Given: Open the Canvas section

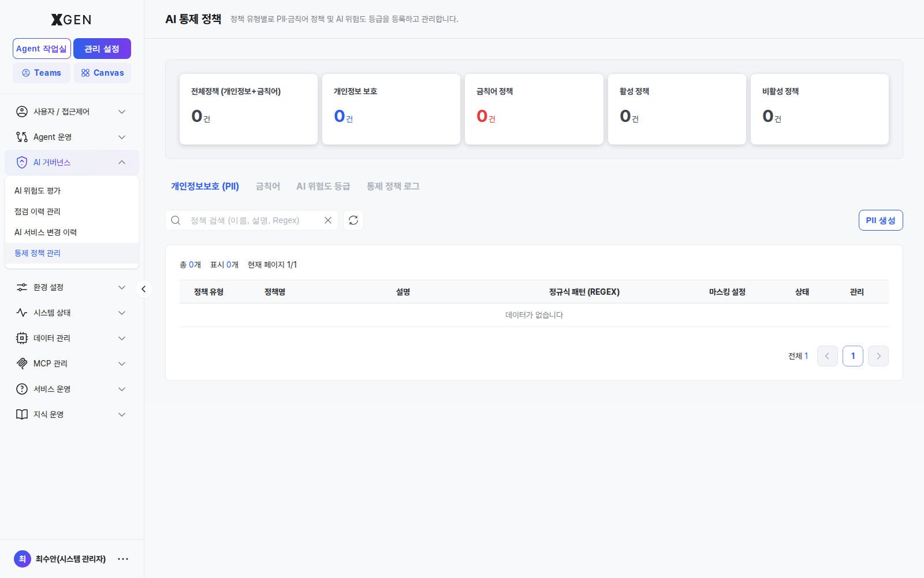Looking at the screenshot, I should (x=102, y=73).
